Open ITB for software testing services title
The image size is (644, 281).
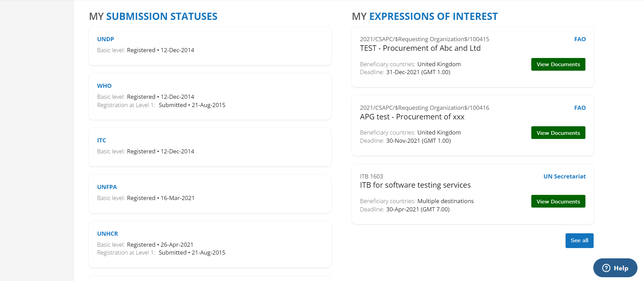[415, 185]
